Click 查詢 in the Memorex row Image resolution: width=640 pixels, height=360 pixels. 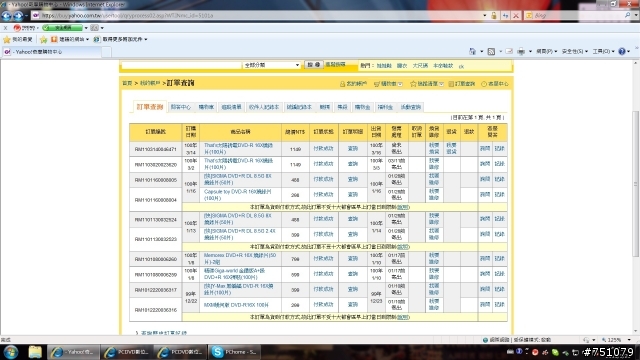pos(353,258)
